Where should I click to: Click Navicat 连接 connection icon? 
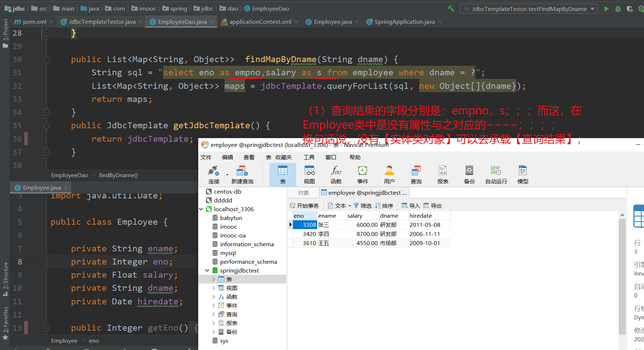pos(214,175)
